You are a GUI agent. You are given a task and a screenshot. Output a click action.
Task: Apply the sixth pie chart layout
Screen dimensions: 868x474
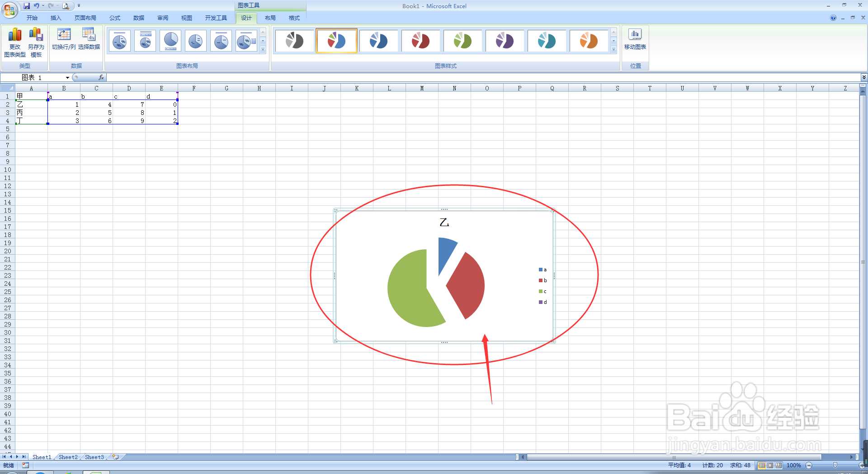tap(246, 41)
